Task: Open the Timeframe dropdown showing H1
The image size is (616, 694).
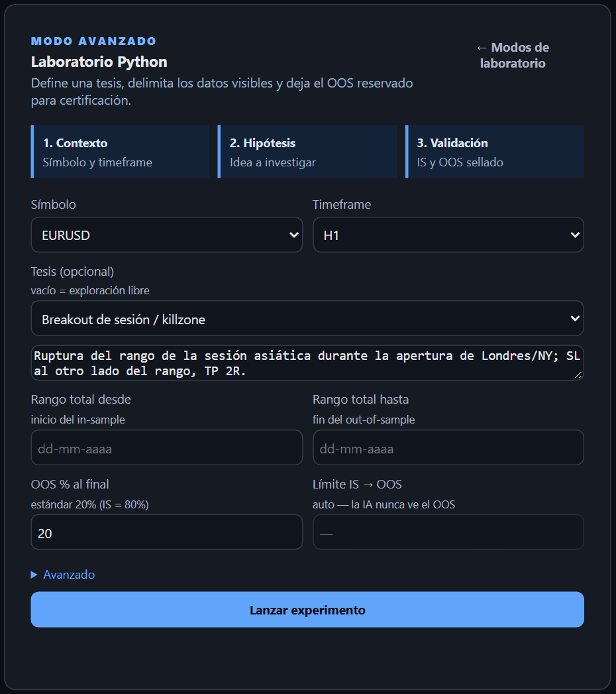Action: 448,235
